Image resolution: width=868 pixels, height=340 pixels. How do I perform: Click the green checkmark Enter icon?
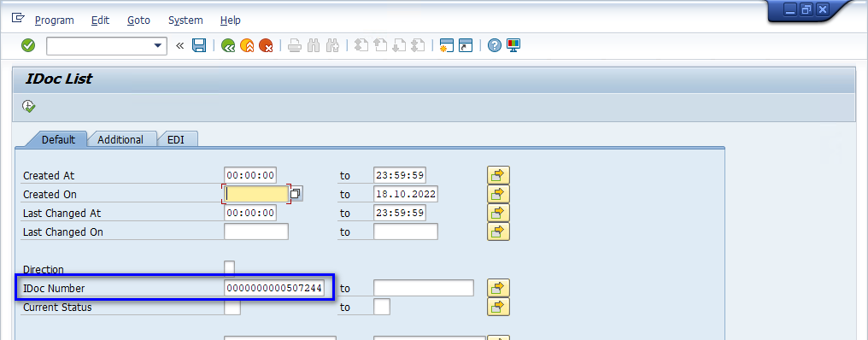(x=28, y=45)
